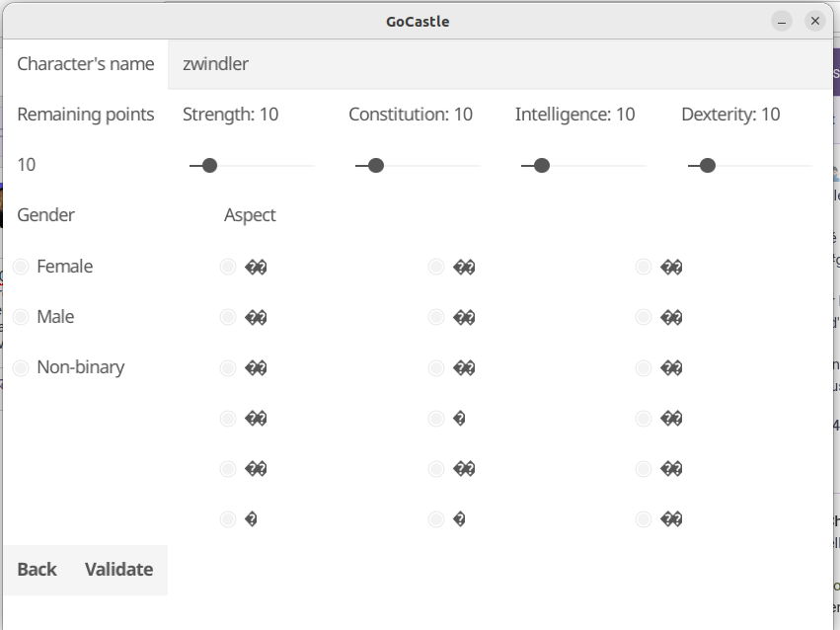Pick the last aspect in the left column
This screenshot has height=630, width=840.
(x=228, y=519)
